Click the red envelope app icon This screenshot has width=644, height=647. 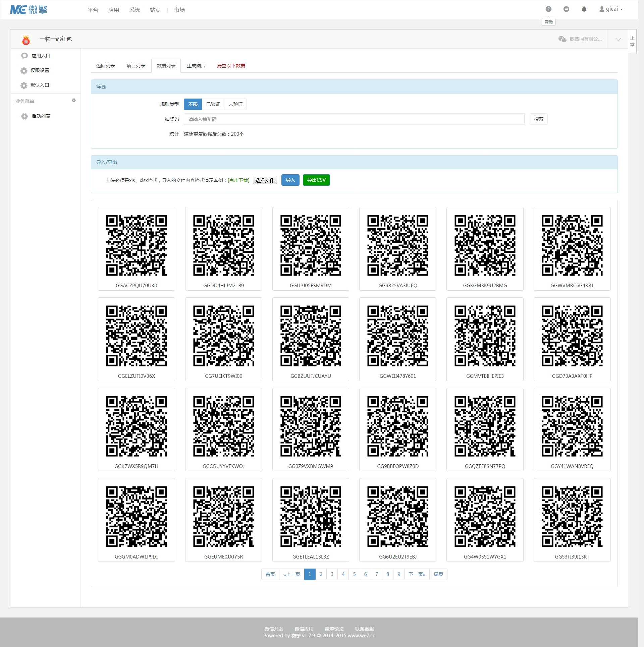click(26, 40)
